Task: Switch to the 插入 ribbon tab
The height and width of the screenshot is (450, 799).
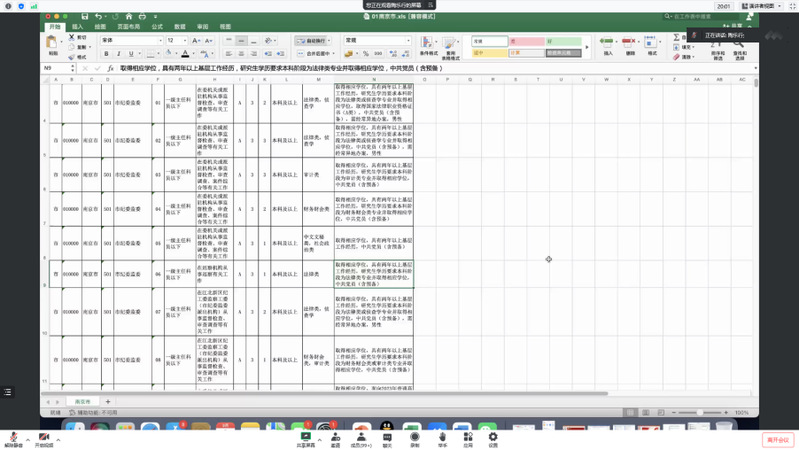Action: [77, 27]
